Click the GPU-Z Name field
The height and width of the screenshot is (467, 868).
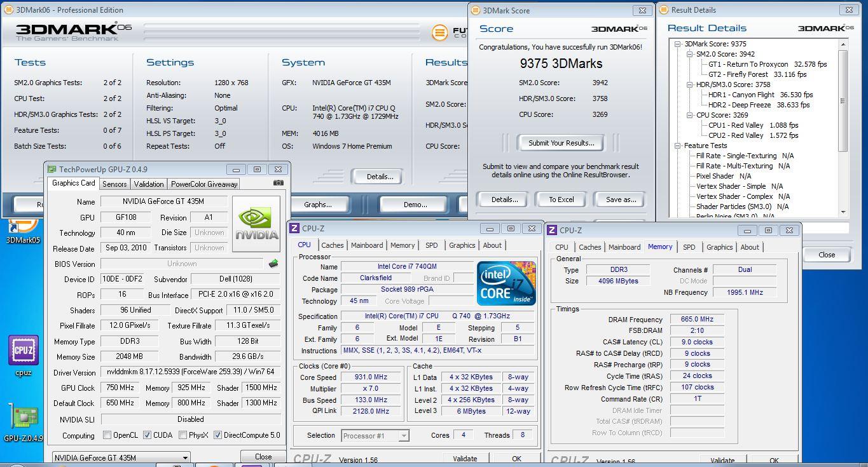164,201
